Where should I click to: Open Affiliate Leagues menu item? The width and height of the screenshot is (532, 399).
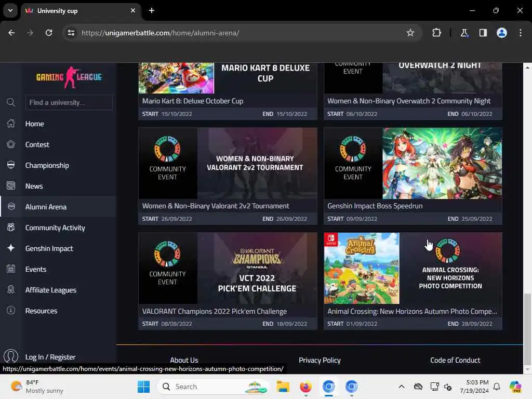click(50, 290)
